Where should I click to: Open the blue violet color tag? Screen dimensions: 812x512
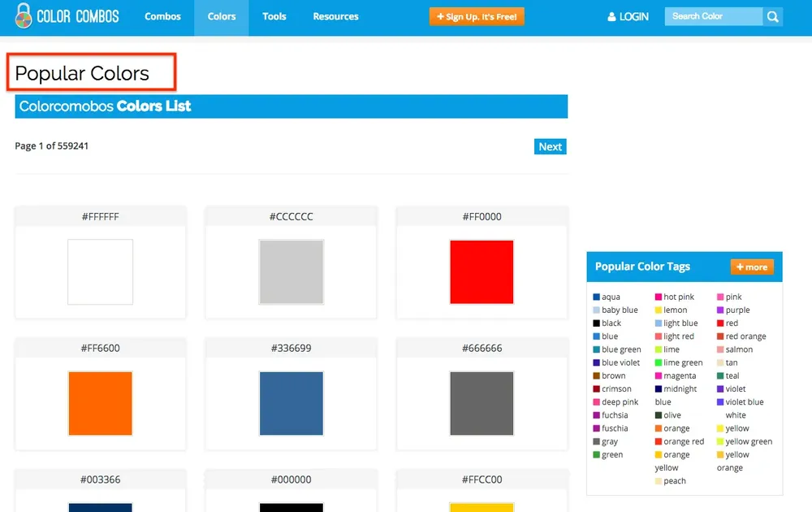pos(620,362)
